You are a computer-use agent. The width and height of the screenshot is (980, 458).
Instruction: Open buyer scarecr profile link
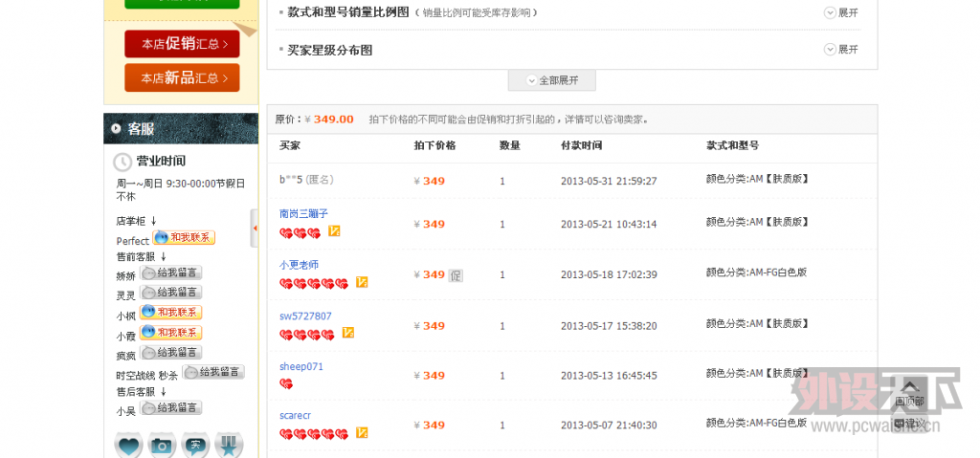[x=295, y=416]
